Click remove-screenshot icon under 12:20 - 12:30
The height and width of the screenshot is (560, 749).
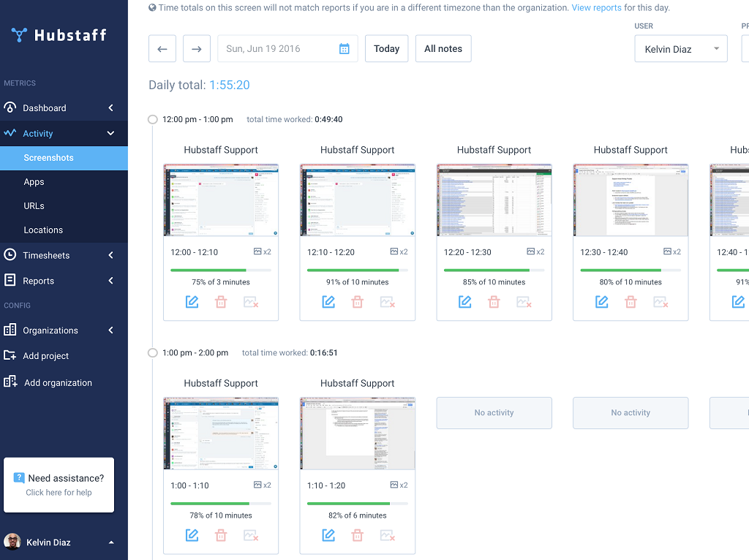tap(524, 302)
